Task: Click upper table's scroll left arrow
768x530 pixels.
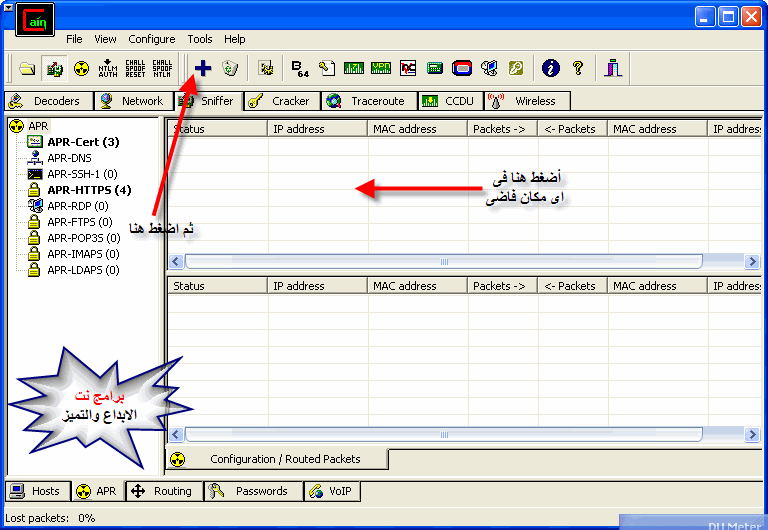Action: tap(176, 262)
